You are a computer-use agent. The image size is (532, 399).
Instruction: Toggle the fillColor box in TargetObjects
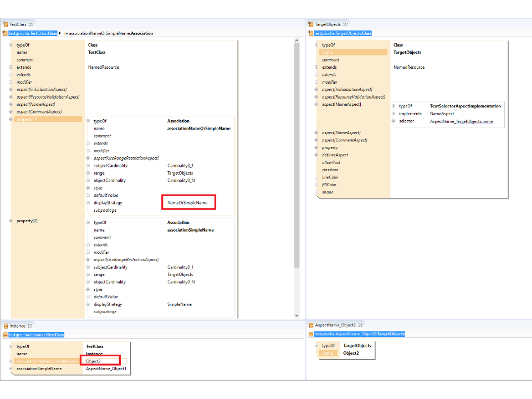[316, 185]
